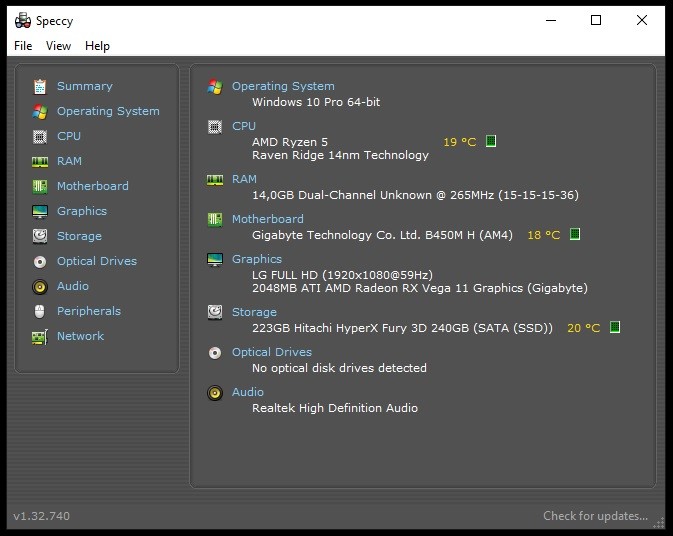Select the CPU chip icon in sidebar
Viewport: 673px width, 536px height.
(x=40, y=136)
